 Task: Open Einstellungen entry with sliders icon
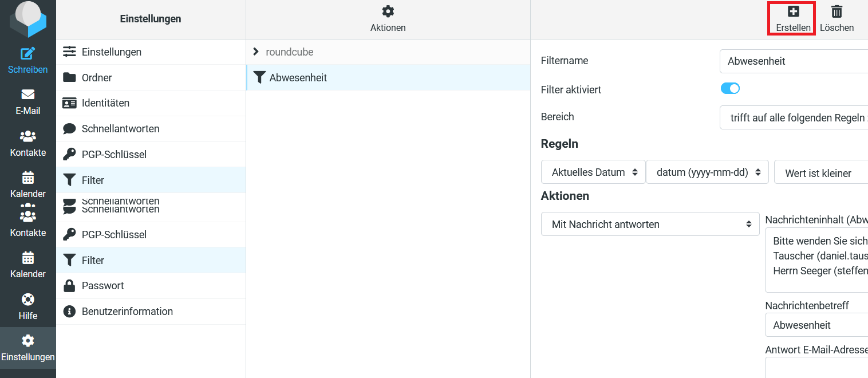click(x=151, y=52)
